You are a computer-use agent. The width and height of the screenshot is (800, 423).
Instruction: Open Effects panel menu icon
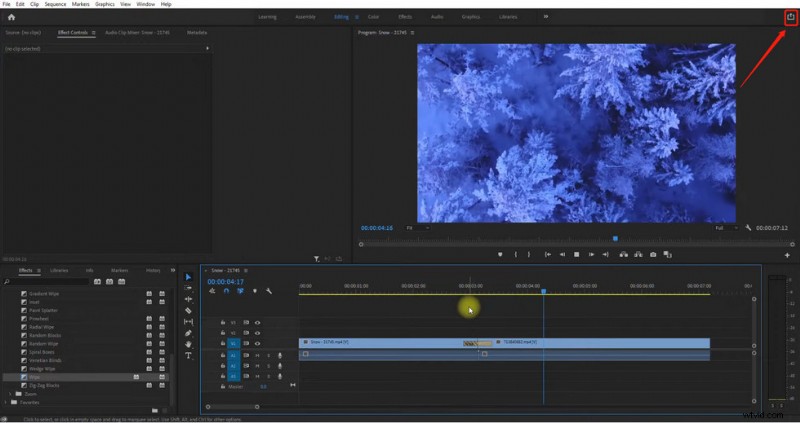38,270
